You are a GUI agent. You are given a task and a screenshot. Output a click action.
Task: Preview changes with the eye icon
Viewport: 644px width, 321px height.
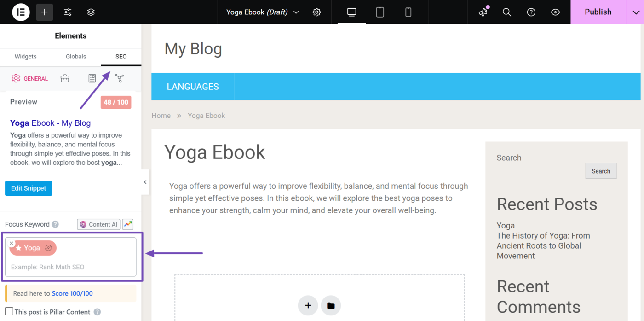pos(555,12)
